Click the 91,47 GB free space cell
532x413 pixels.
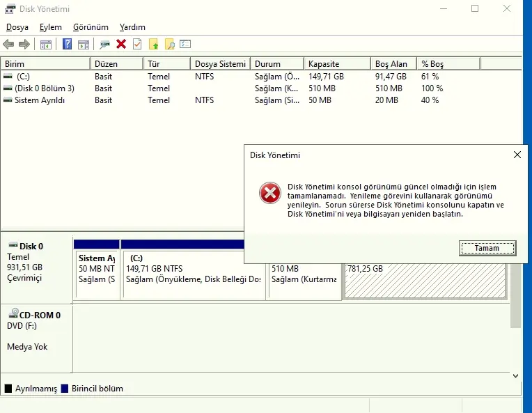[x=391, y=77]
